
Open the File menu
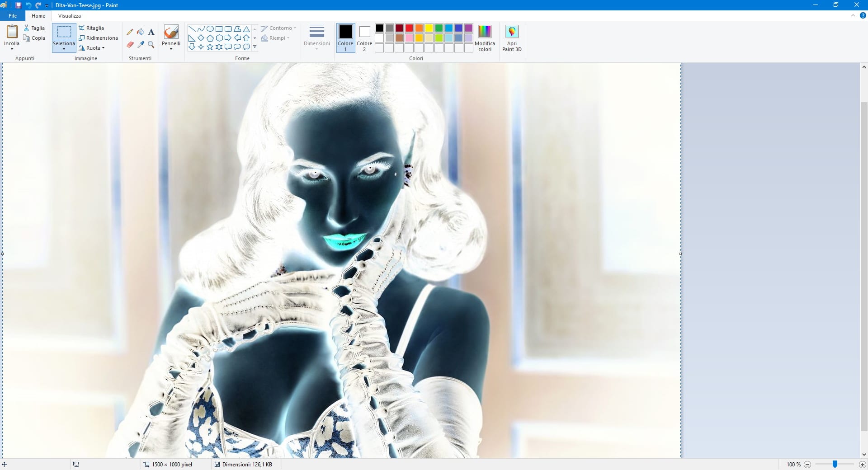pyautogui.click(x=13, y=16)
